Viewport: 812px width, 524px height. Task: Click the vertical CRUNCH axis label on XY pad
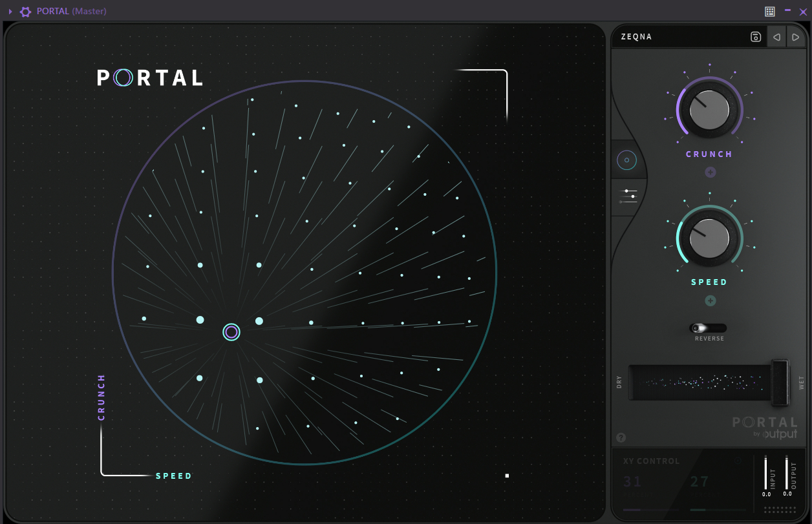101,397
